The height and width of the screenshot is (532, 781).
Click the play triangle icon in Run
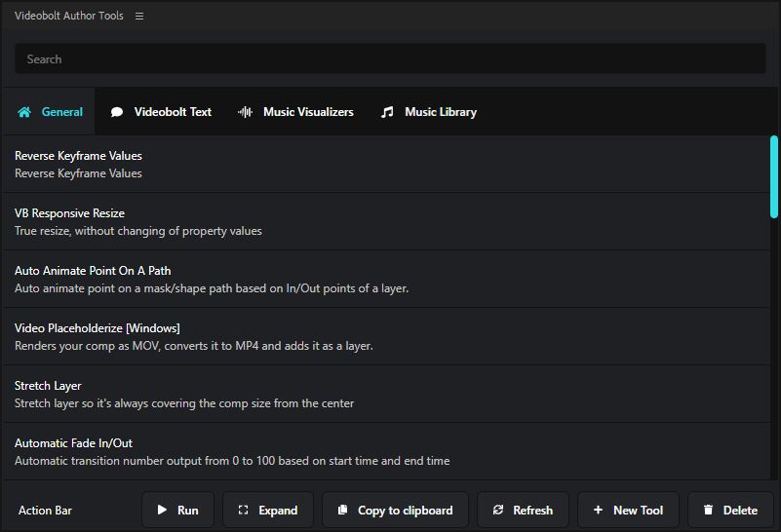pos(162,510)
